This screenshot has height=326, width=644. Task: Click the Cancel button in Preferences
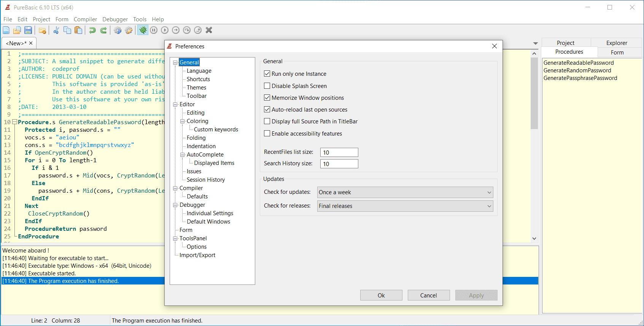pos(429,296)
